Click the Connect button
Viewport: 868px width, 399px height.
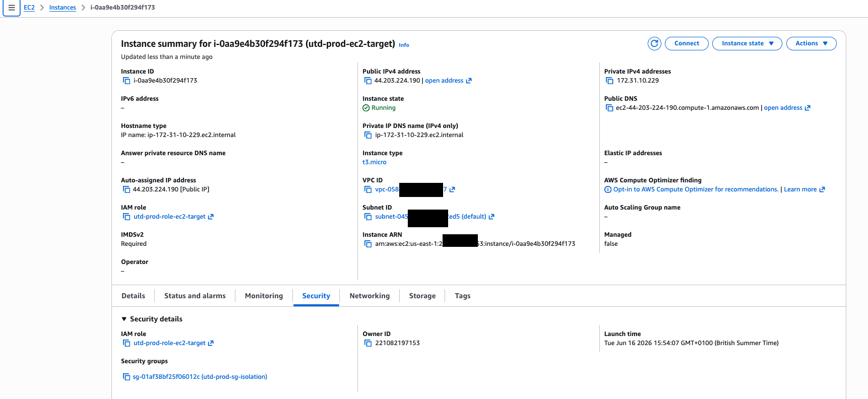click(x=687, y=43)
